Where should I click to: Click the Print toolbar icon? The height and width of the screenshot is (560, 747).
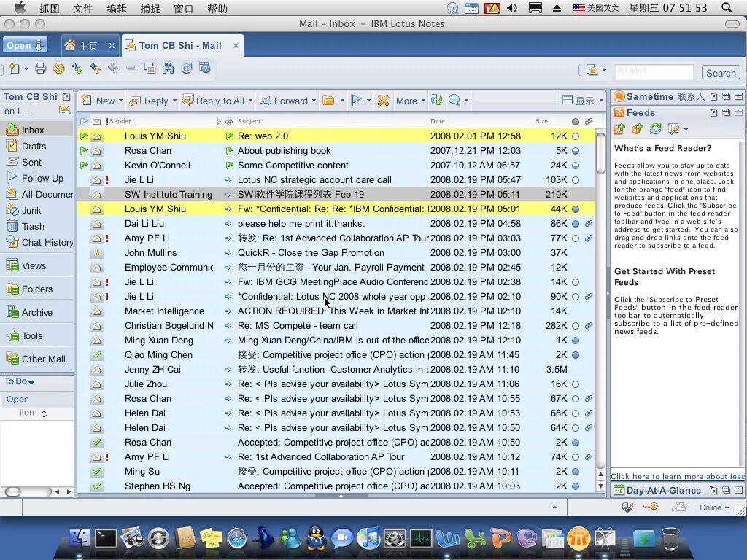tap(41, 69)
